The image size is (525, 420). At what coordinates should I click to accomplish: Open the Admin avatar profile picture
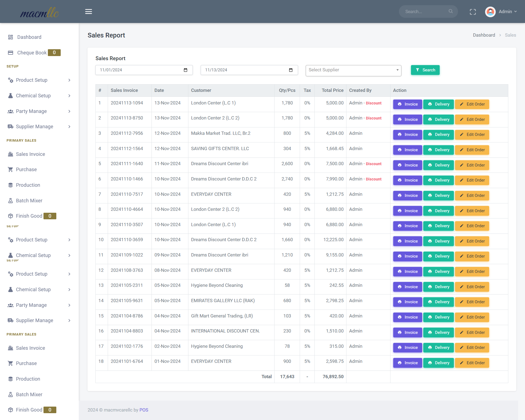pos(490,11)
